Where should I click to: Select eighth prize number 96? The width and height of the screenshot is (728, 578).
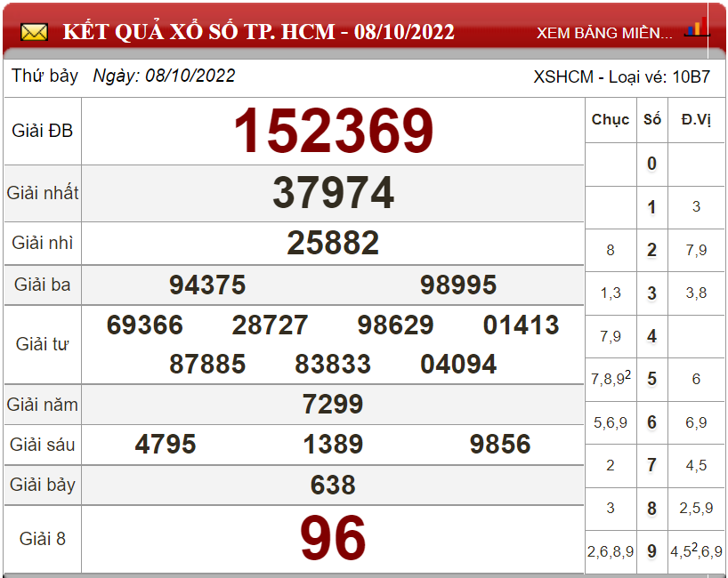point(333,538)
